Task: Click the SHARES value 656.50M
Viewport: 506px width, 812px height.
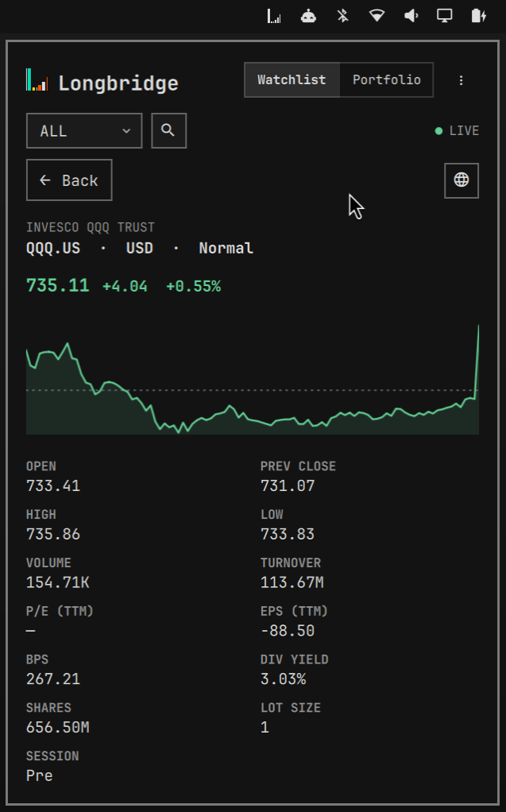Action: (57, 726)
